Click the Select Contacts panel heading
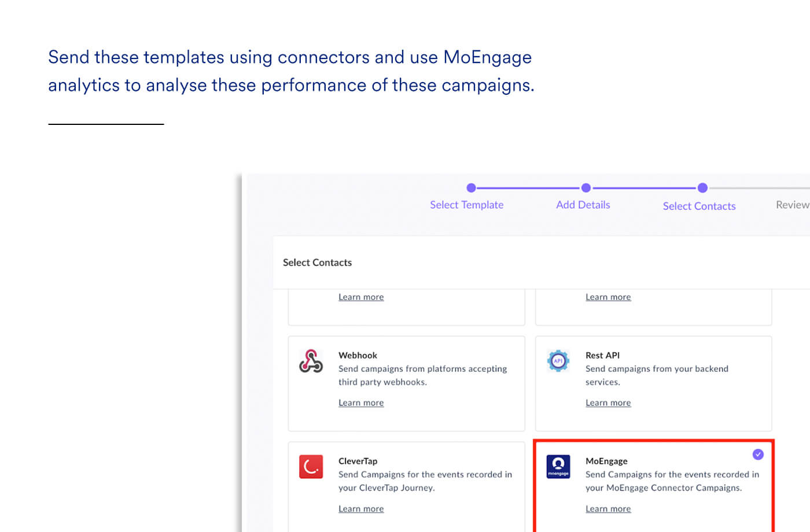810x532 pixels. [317, 263]
